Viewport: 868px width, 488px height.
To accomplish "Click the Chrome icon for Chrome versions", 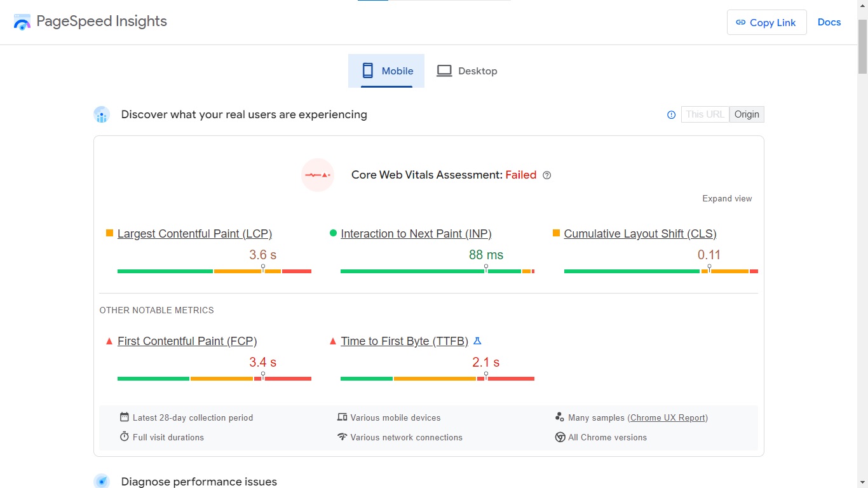I will (560, 437).
